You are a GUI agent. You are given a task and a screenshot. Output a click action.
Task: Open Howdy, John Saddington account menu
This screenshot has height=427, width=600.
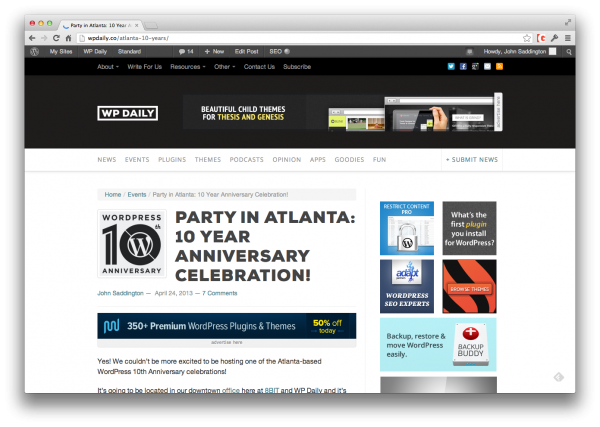pos(515,51)
